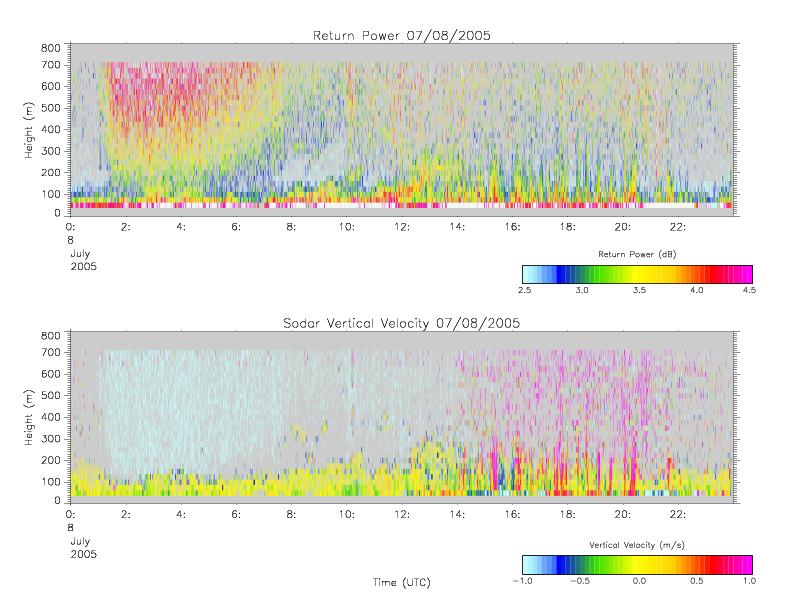The image size is (791, 611).
Task: Click the "Vertical Velocity (m/s)" legend label
Action: [x=637, y=545]
